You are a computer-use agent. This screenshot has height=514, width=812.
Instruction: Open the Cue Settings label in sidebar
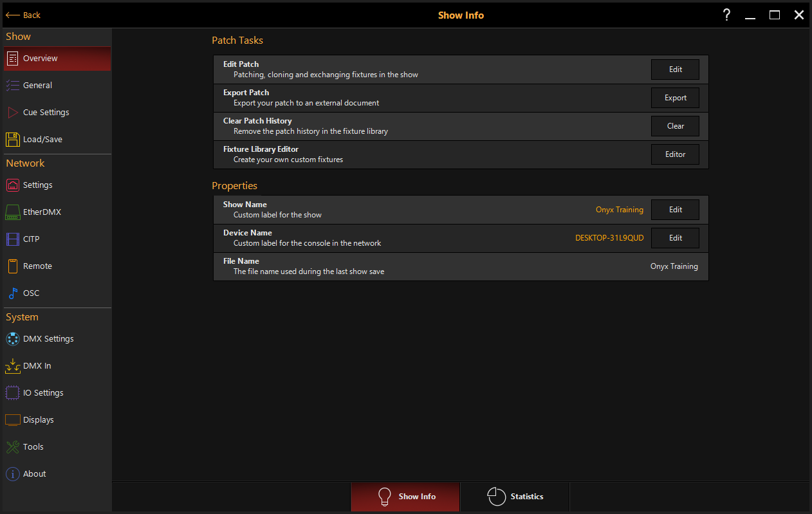point(46,113)
